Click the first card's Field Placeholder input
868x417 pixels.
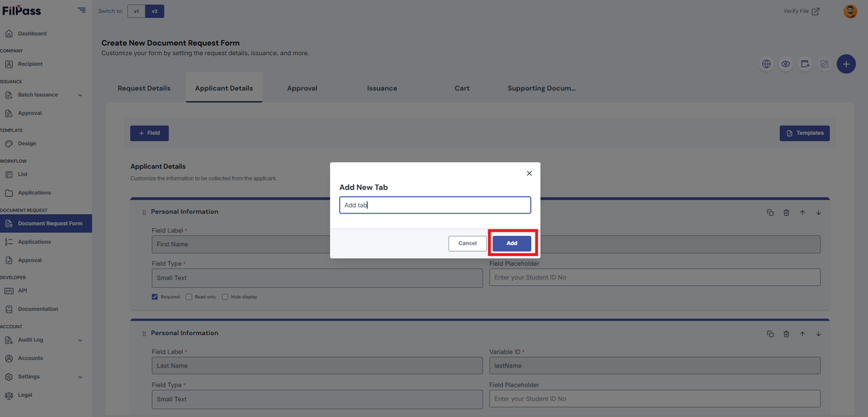click(655, 277)
